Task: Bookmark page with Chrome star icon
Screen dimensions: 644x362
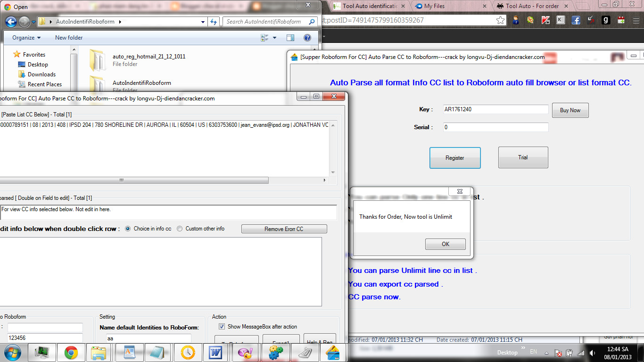Action: point(500,20)
